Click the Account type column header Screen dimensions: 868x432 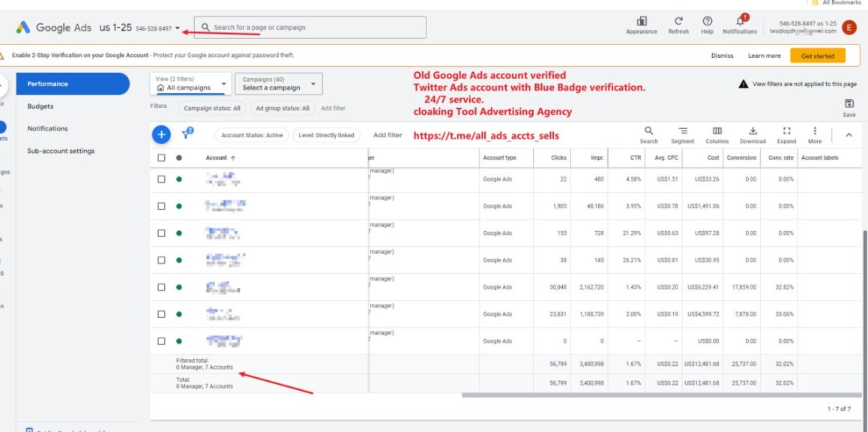click(499, 157)
